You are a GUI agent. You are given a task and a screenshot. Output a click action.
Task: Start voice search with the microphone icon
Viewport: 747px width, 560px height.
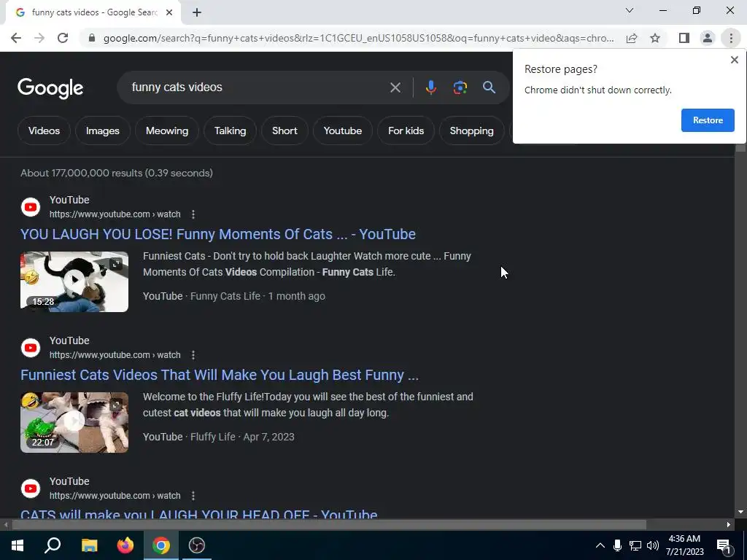(430, 87)
